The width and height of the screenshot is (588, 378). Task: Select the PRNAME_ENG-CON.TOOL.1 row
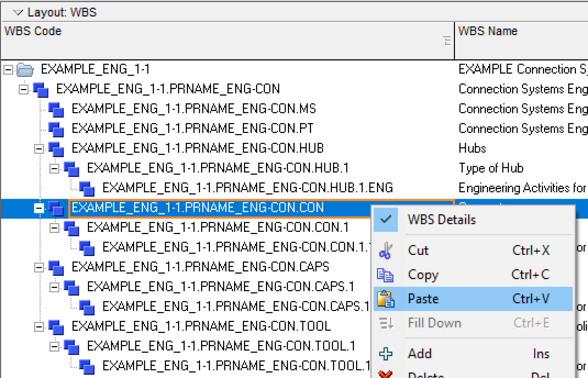tap(221, 346)
